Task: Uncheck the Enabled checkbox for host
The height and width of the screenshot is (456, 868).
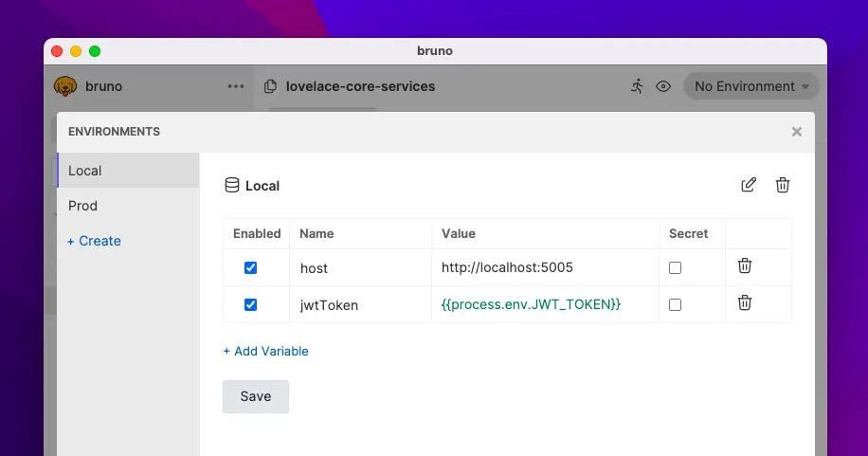Action: point(251,267)
